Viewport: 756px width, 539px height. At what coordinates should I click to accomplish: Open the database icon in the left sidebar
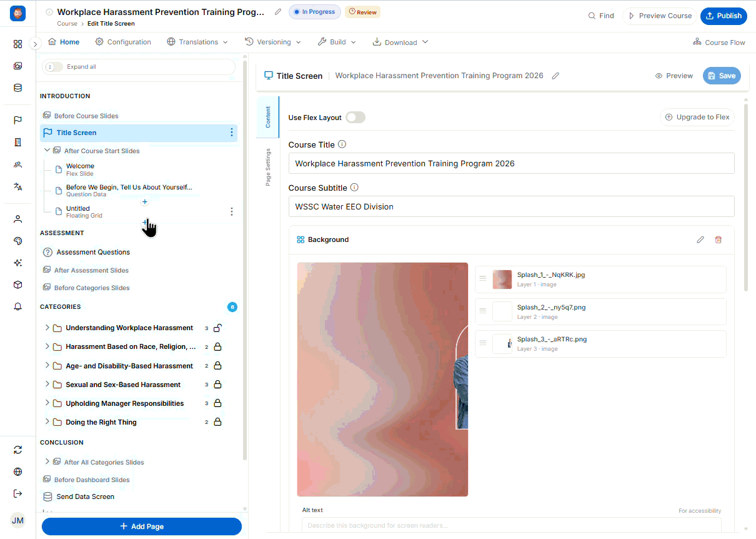point(17,88)
